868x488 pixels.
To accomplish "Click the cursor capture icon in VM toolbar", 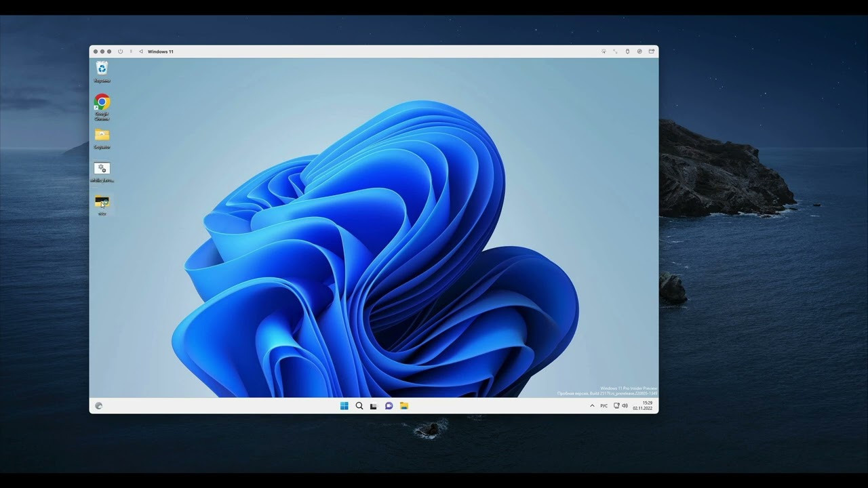I will click(x=604, y=52).
